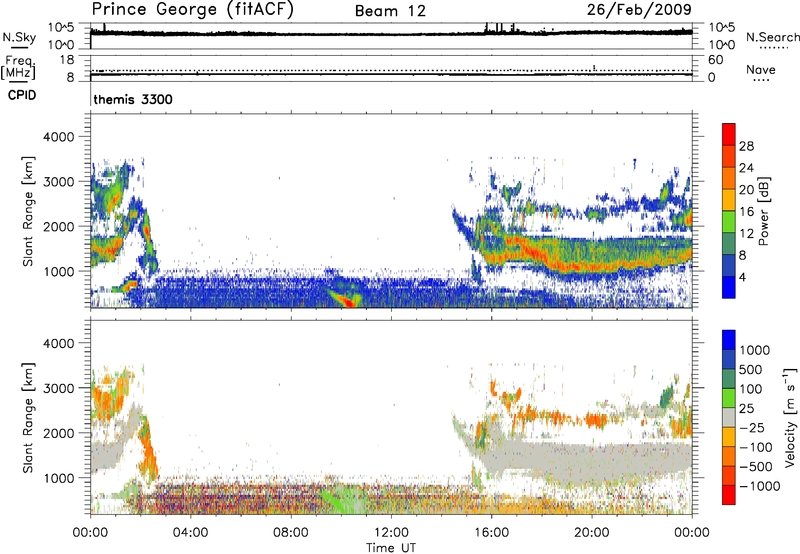
Task: Click the '16:00' time axis label
Action: 491,533
